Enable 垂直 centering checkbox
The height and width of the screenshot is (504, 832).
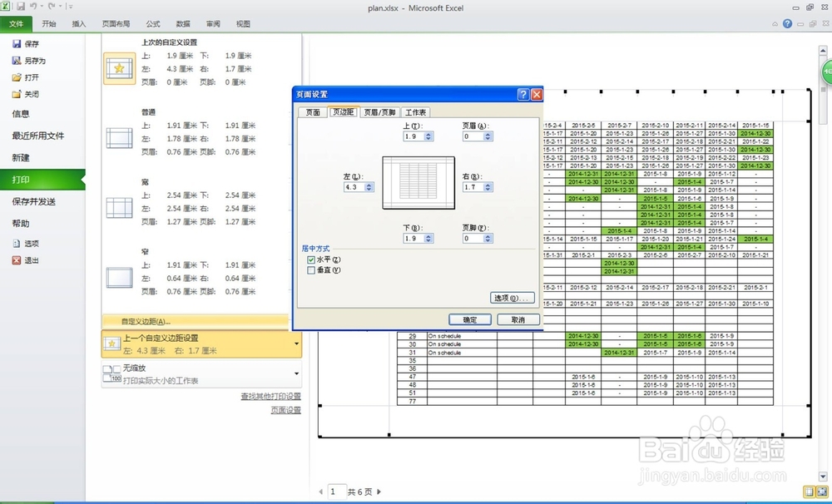[311, 270]
